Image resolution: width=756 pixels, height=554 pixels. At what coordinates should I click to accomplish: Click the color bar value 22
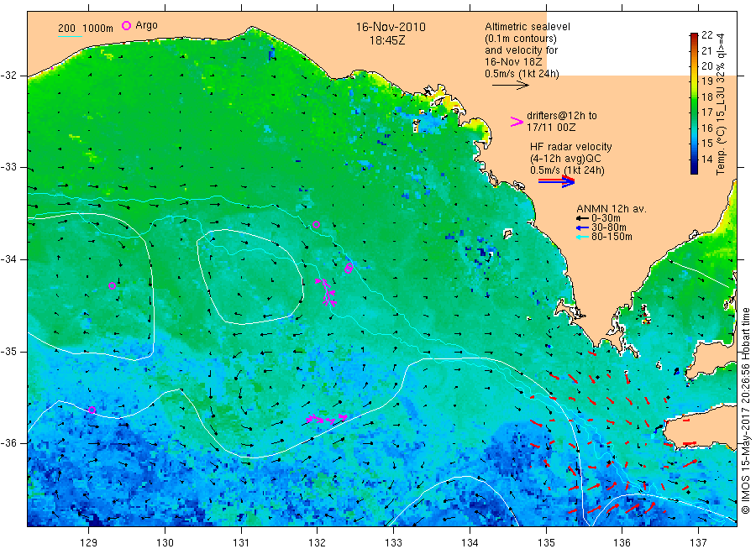pos(706,34)
